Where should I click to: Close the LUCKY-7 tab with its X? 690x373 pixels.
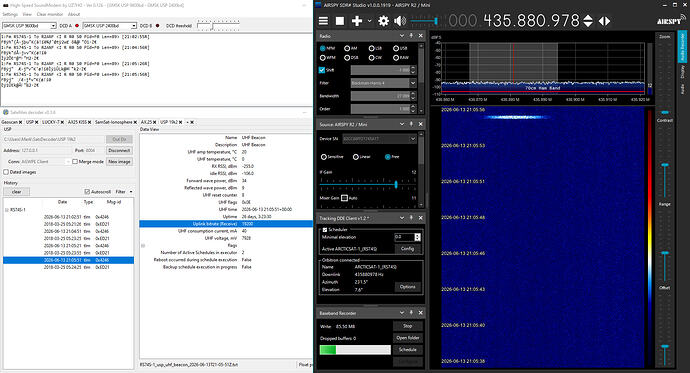[x=62, y=122]
